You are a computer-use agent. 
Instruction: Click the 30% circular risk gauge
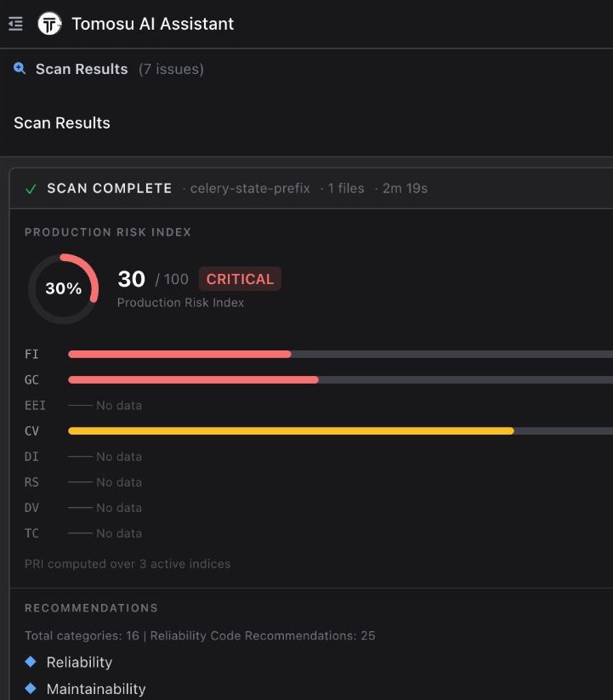[x=64, y=288]
